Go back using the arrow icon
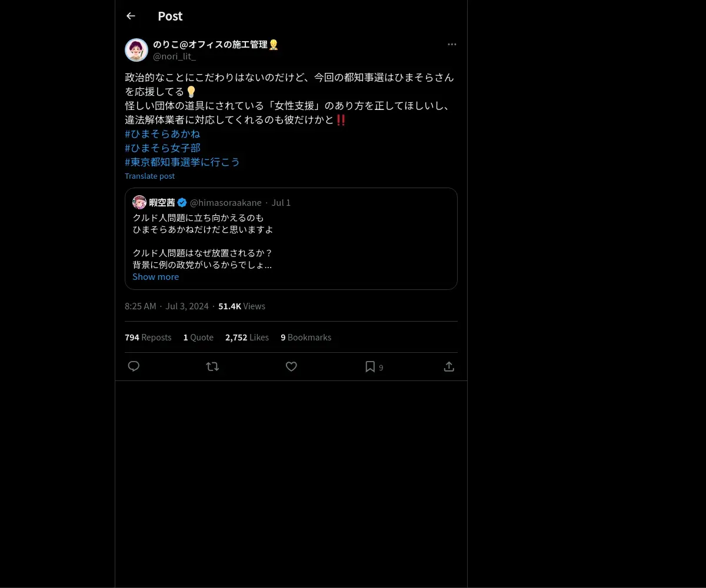 [x=131, y=16]
